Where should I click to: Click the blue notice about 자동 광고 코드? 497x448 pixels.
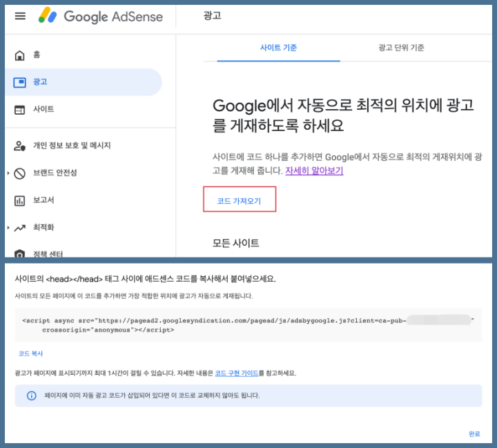248,396
